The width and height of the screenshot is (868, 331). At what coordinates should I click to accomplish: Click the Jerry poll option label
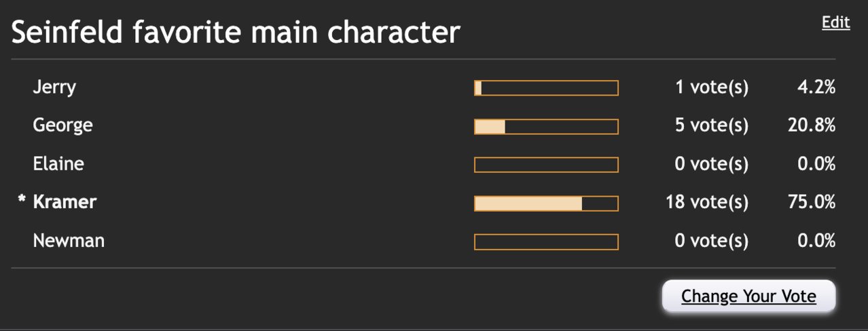point(54,87)
